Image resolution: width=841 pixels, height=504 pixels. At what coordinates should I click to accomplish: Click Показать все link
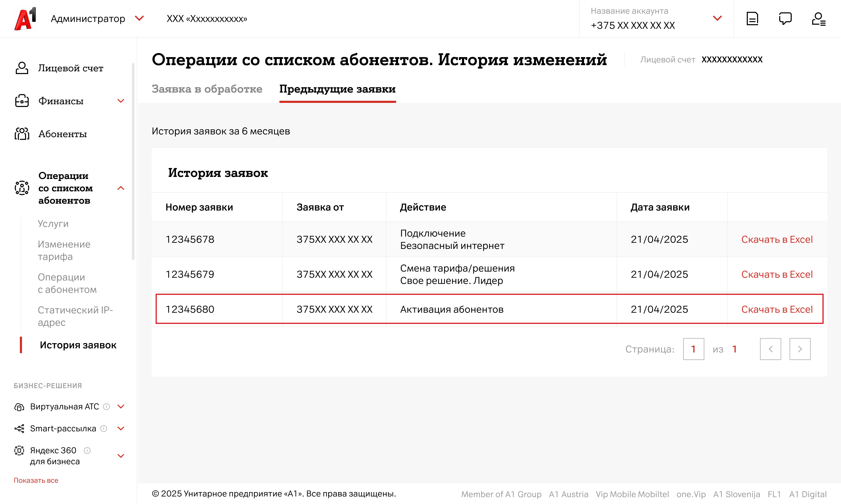[36, 480]
